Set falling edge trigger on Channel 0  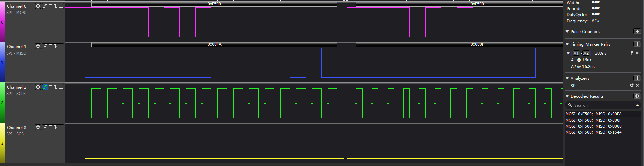[56, 6]
